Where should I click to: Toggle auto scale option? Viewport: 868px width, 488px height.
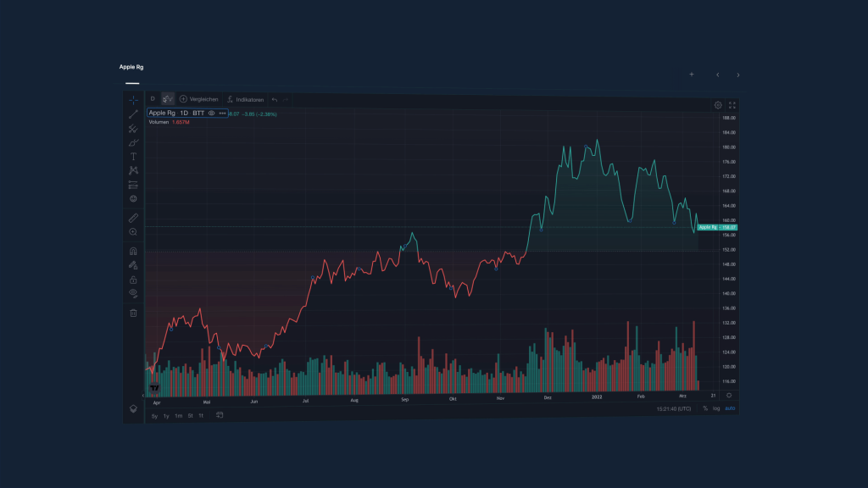click(x=730, y=408)
